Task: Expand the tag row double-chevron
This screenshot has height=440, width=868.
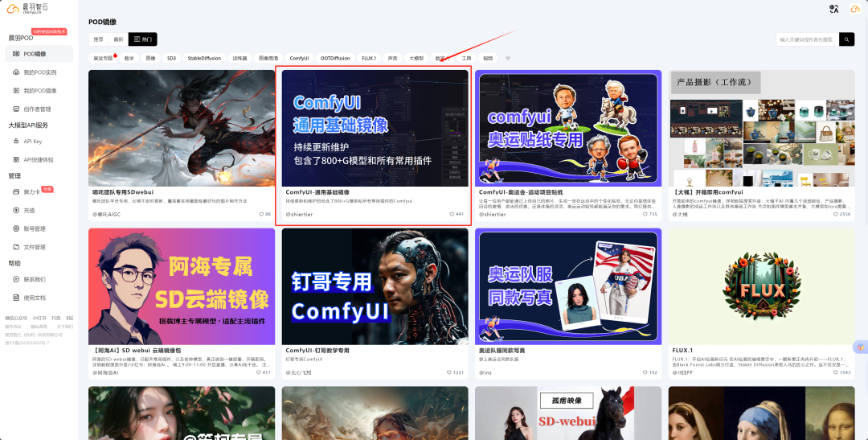Action: click(508, 58)
